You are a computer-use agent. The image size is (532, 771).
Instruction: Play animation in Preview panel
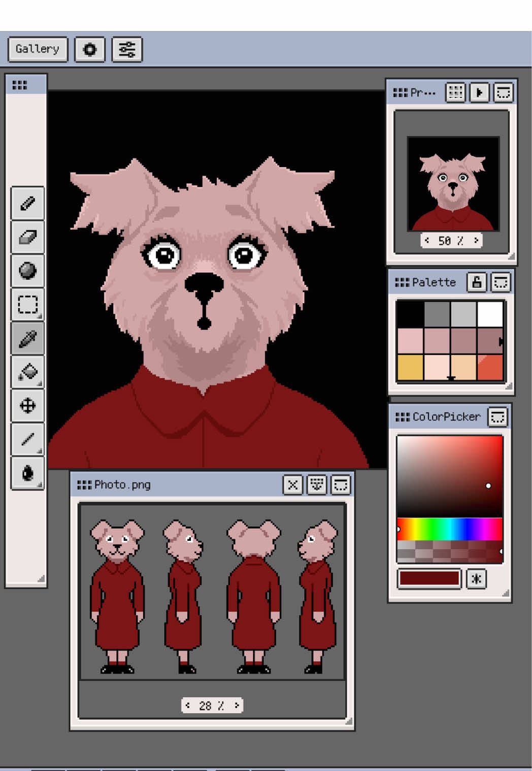(x=479, y=92)
